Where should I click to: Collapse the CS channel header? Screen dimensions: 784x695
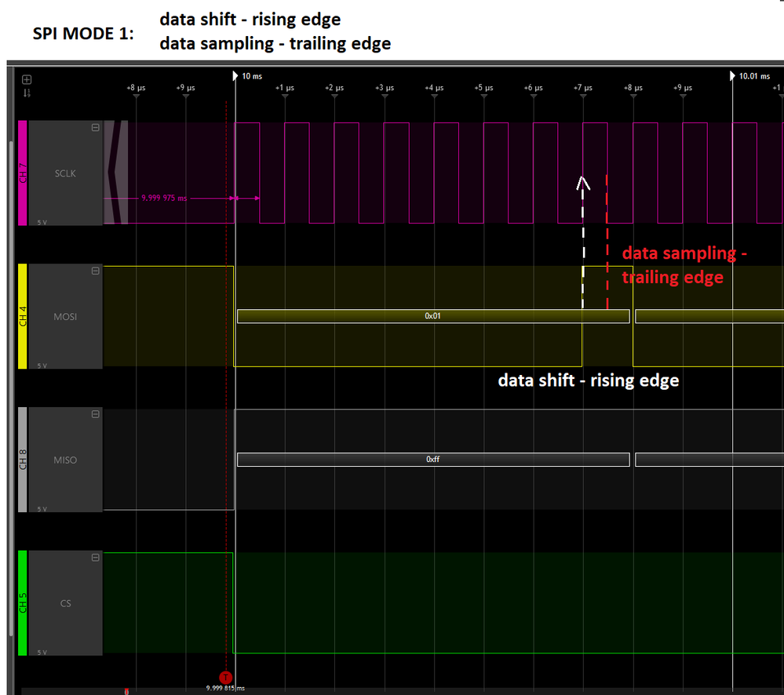[x=95, y=557]
